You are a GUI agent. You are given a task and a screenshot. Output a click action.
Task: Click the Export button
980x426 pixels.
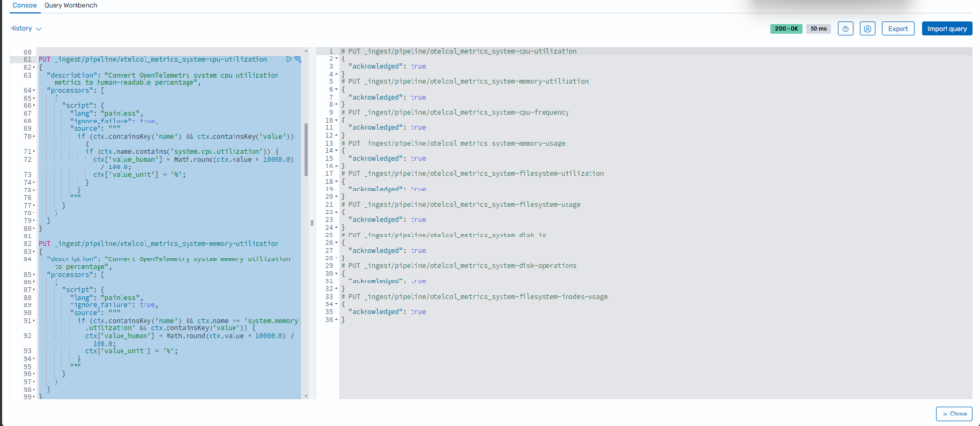coord(898,29)
